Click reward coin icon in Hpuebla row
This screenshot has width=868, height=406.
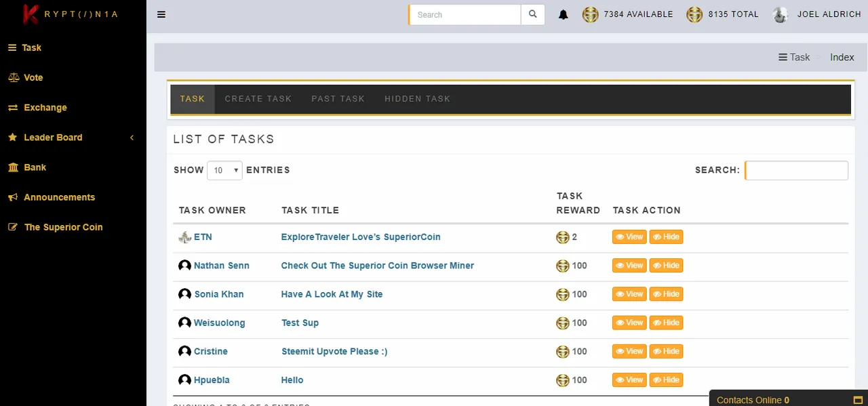(x=562, y=380)
